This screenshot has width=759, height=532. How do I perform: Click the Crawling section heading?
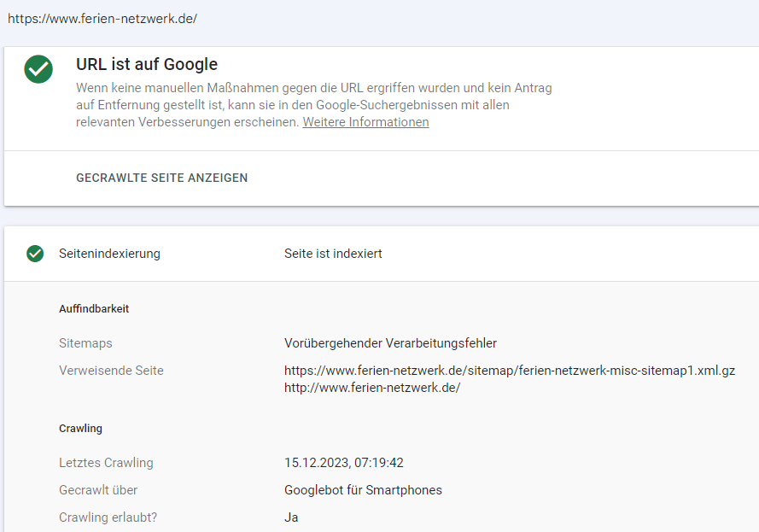click(80, 429)
